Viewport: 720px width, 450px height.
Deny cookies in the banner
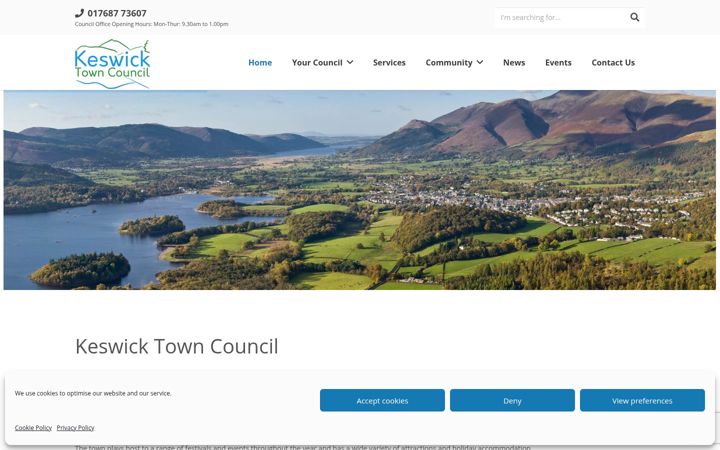[512, 400]
